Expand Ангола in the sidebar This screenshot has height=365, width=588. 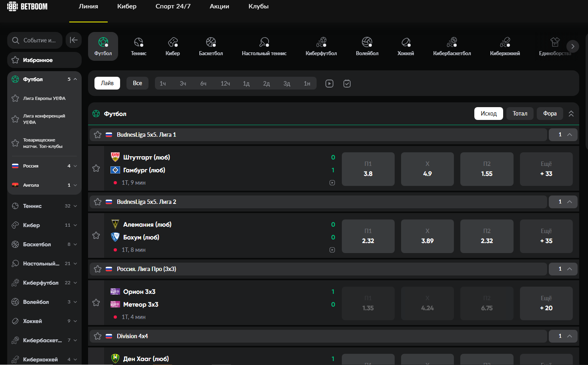click(x=75, y=185)
